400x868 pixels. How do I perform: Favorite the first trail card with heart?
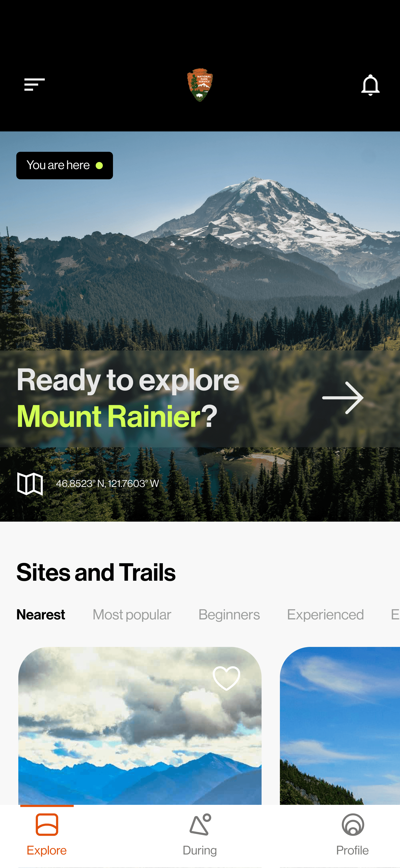click(x=226, y=678)
